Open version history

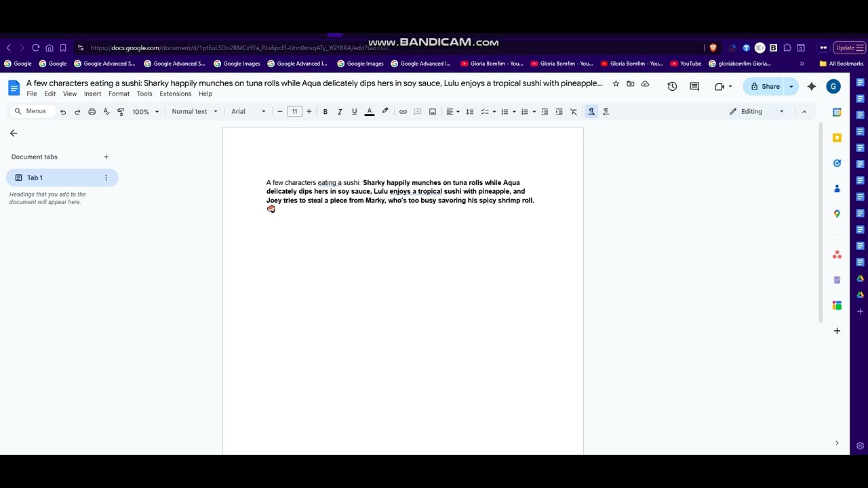672,87
